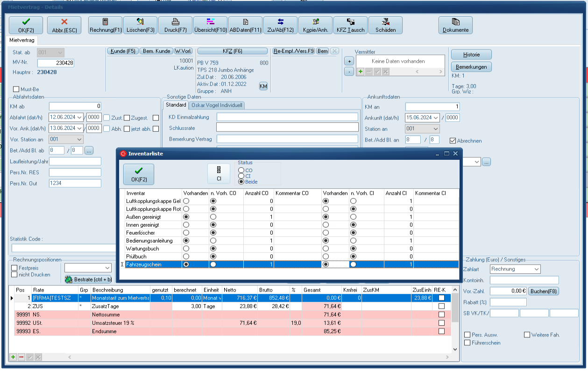The image size is (588, 371).
Task: Open the Übersicht(F10) overview icon
Action: coord(210,22)
